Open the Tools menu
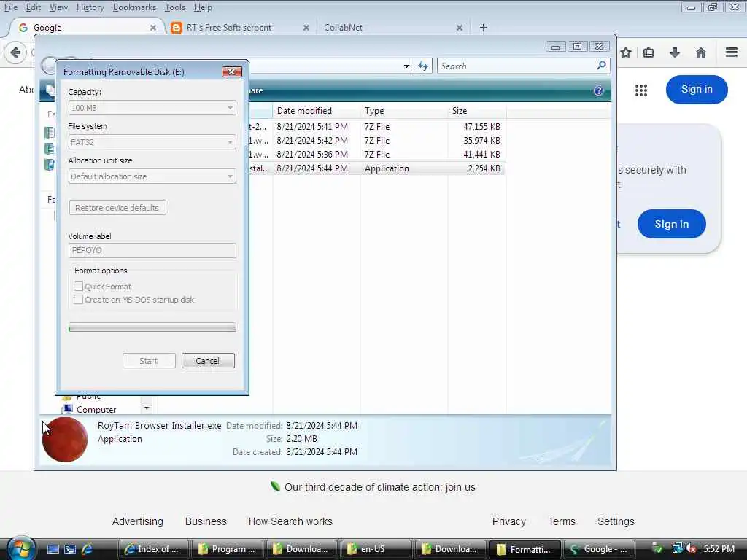This screenshot has height=560, width=747. coord(175,7)
